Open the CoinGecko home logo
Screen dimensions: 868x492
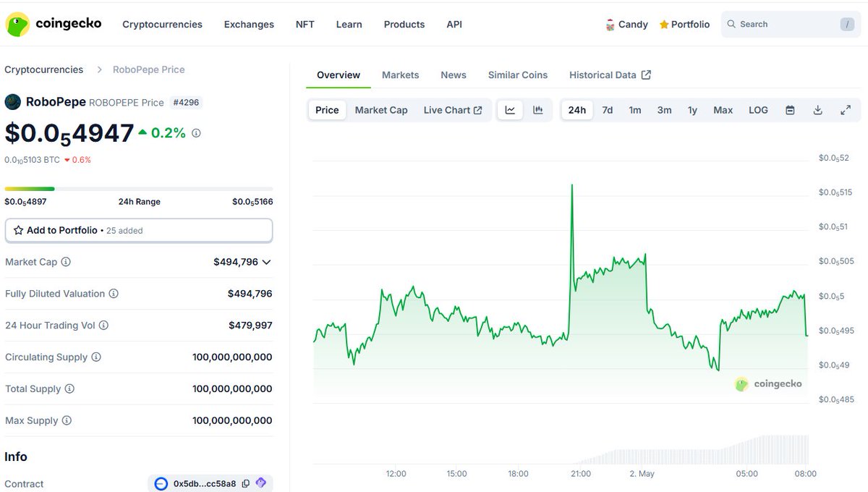(54, 24)
